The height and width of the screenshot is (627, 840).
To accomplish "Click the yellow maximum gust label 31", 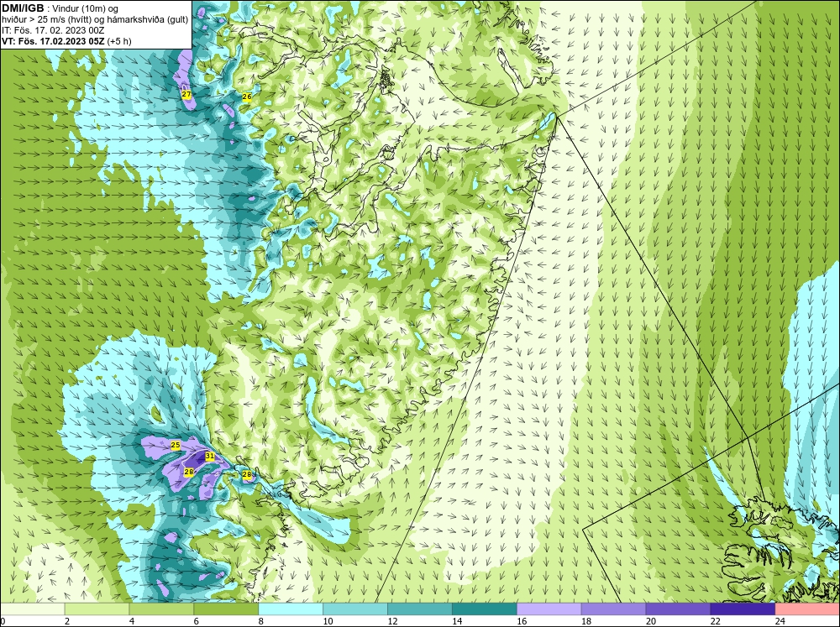I will pyautogui.click(x=210, y=457).
